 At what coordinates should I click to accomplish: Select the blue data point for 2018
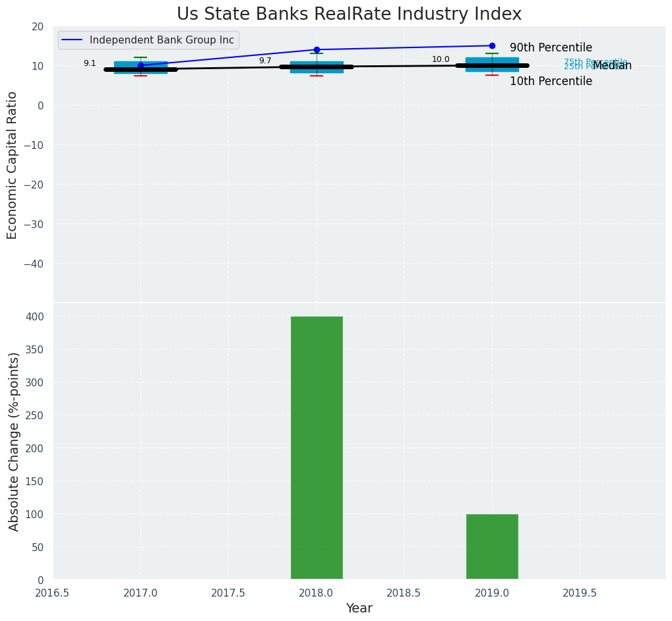pos(317,49)
